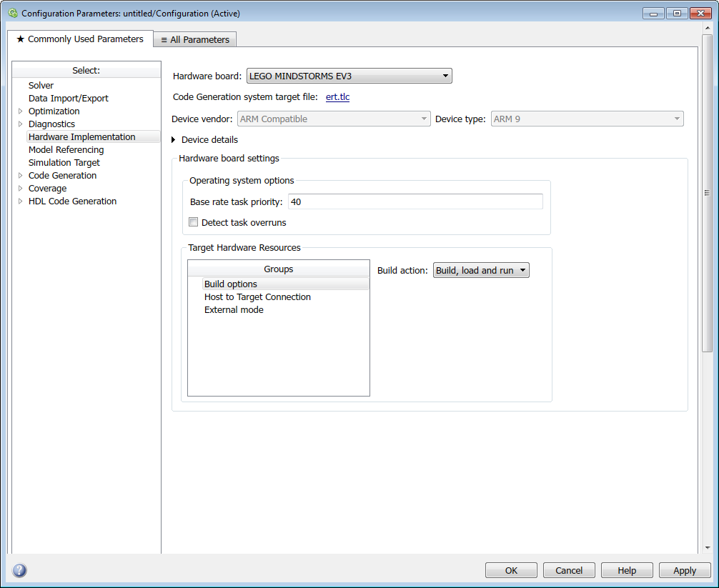
Task: Select the Commonly Used Parameters tab
Action: (80, 39)
